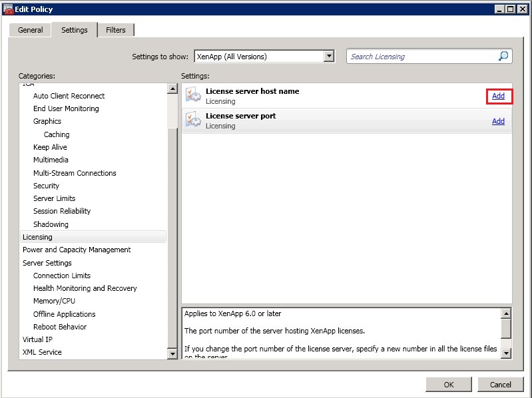This screenshot has width=532, height=398.
Task: Switch to the General tab
Action: coord(30,30)
